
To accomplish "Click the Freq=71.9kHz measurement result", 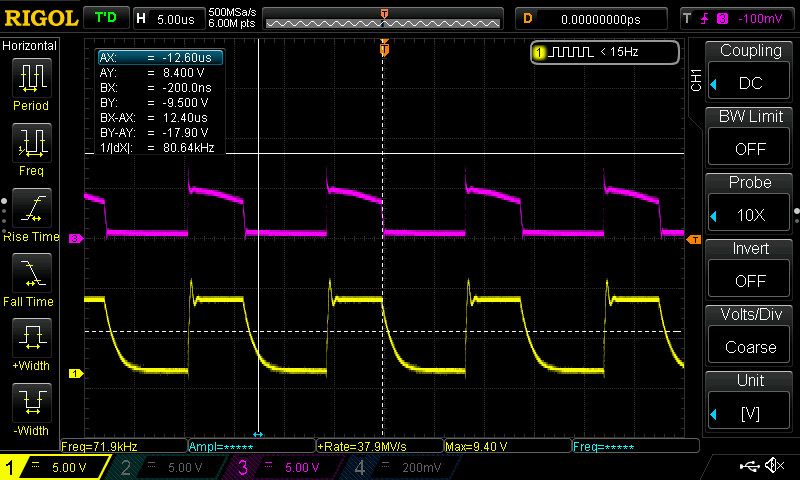I will (x=123, y=446).
